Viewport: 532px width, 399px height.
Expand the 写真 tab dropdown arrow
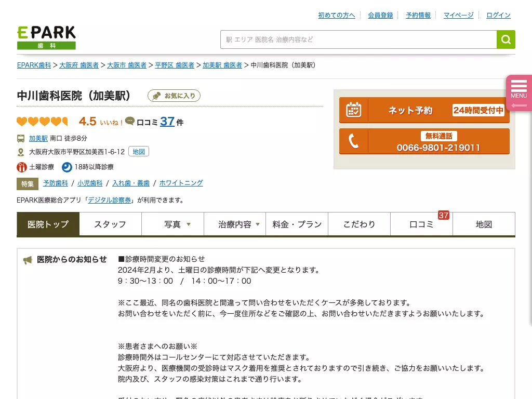point(189,224)
